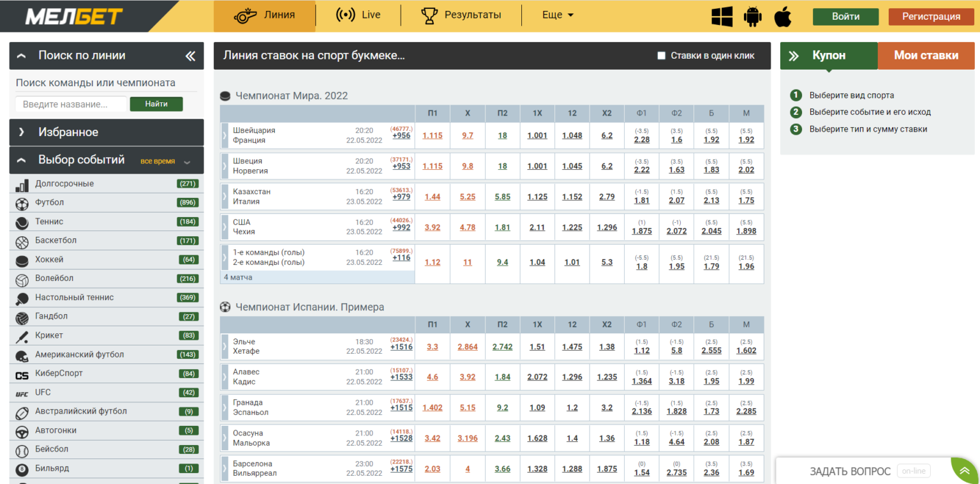
Task: Select the Table tennis paddle icon
Action: coord(22,299)
